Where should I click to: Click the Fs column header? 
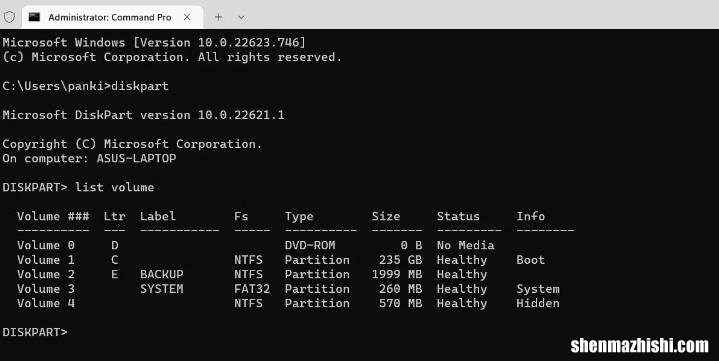pyautogui.click(x=241, y=217)
